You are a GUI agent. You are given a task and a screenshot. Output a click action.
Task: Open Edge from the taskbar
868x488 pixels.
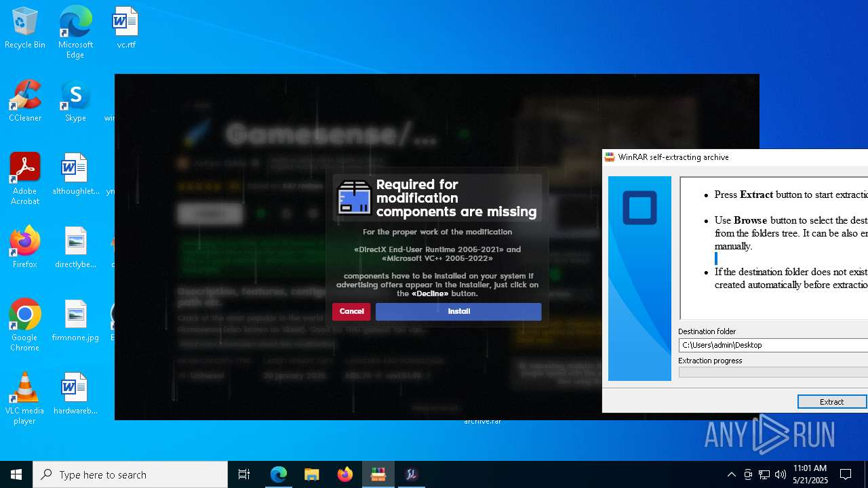279,474
